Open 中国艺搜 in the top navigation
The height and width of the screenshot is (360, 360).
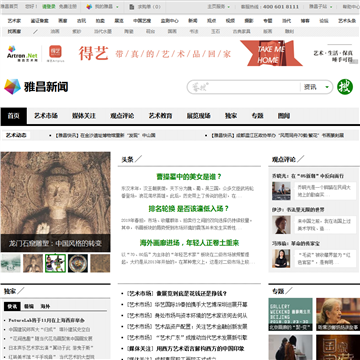pyautogui.click(x=142, y=21)
